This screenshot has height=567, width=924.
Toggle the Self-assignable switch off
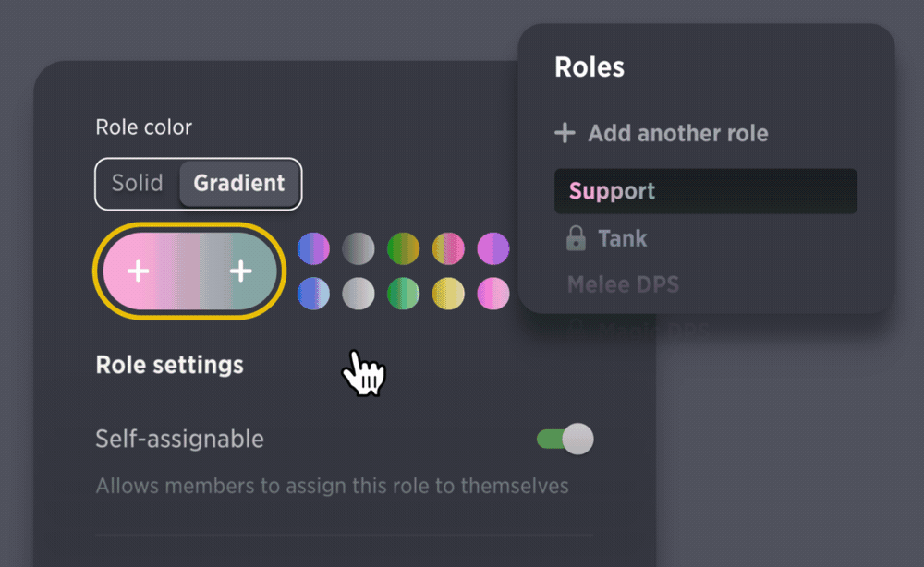point(565,439)
